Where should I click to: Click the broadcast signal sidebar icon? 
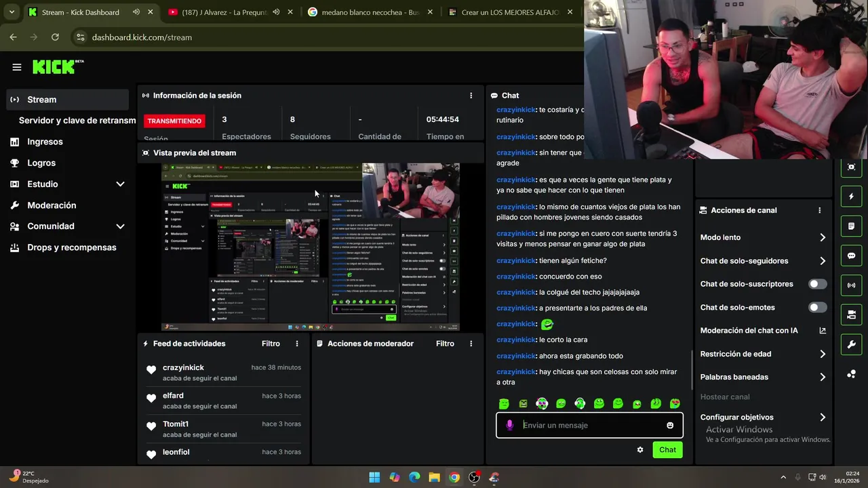tap(852, 285)
